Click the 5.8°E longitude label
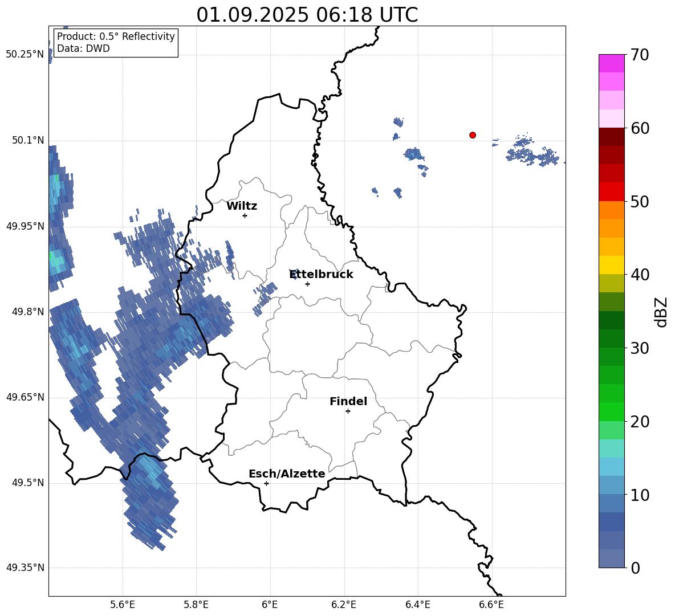675x616 pixels. 196,605
